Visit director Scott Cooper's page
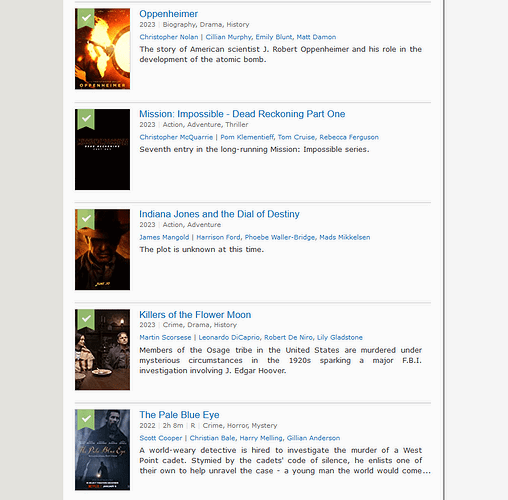The width and height of the screenshot is (508, 500). tap(161, 438)
